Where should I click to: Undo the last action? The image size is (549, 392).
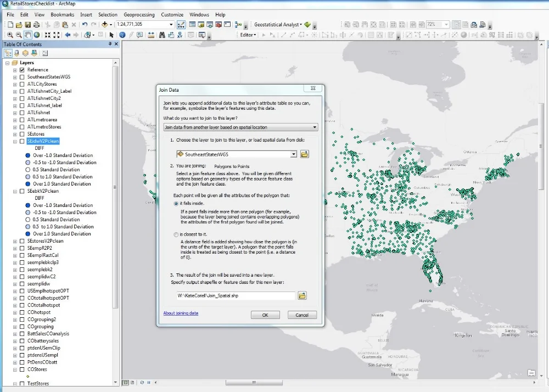[x=85, y=25]
